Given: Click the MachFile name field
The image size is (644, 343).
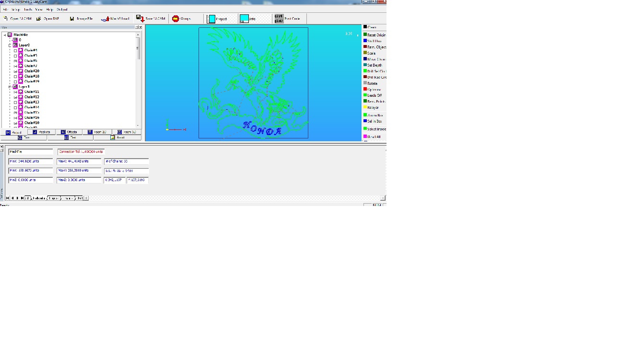Looking at the screenshot, I should [x=30, y=152].
